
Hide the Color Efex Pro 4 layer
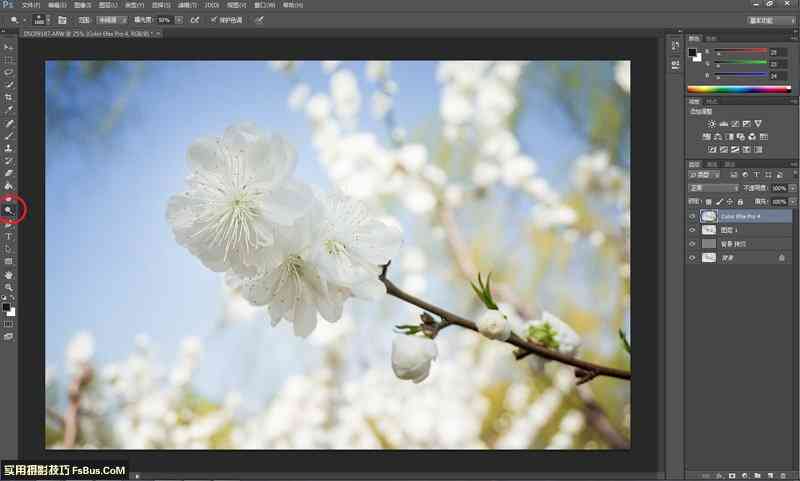(692, 216)
